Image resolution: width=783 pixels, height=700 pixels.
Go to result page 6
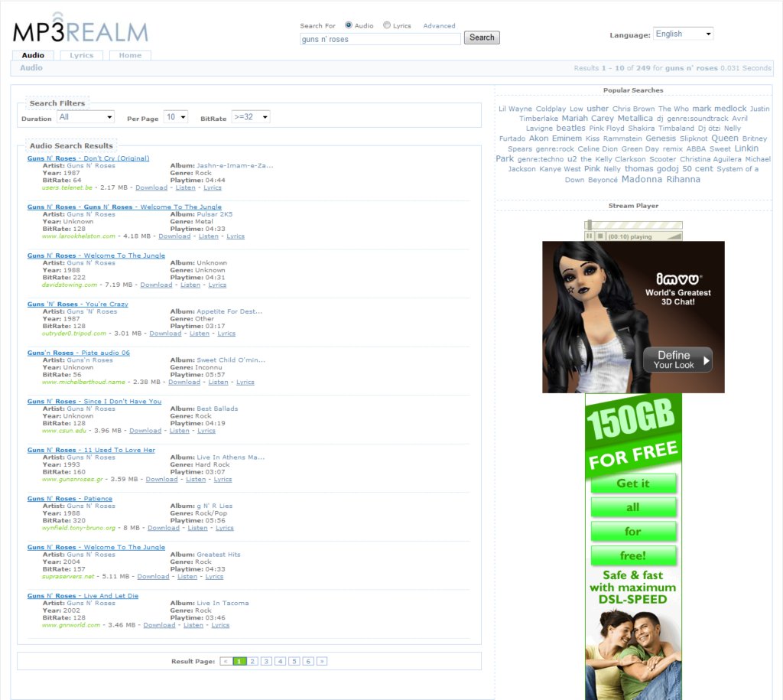tap(308, 662)
